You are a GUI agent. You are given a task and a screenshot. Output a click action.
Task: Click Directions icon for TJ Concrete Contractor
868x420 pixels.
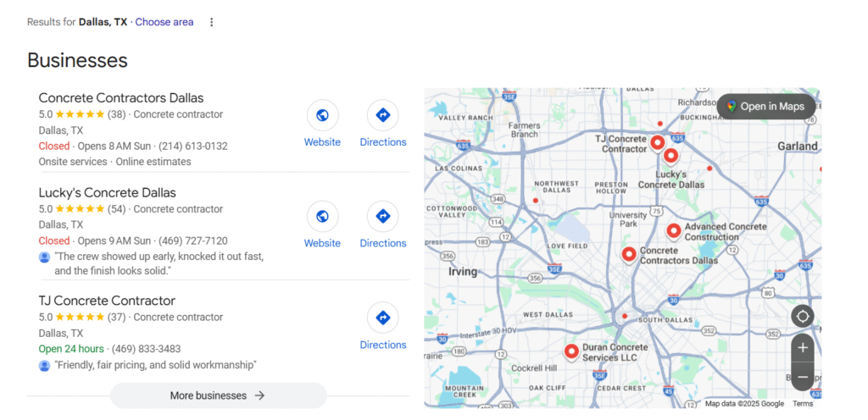[x=382, y=318]
